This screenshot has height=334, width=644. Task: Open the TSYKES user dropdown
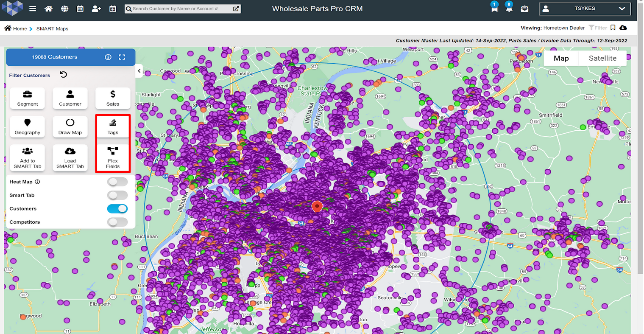585,8
